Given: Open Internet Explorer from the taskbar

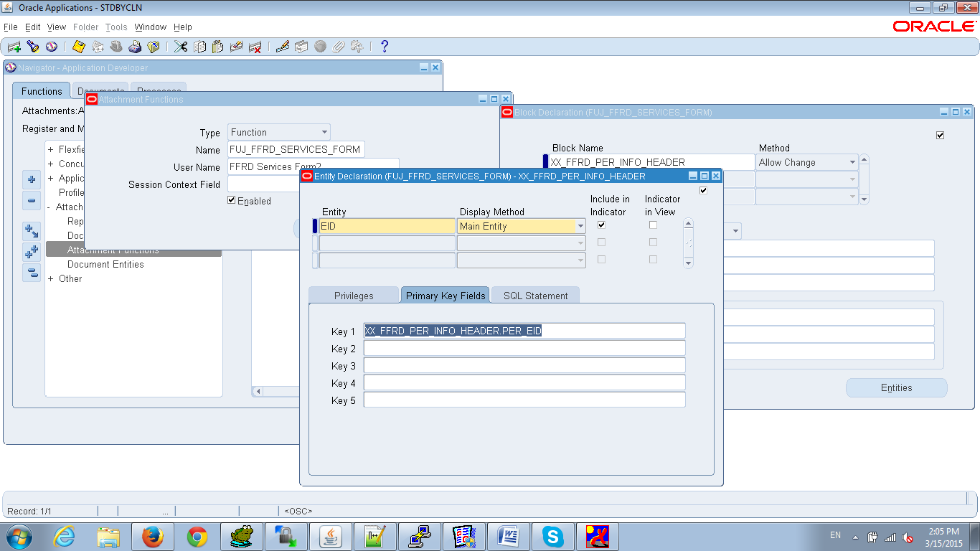Looking at the screenshot, I should pyautogui.click(x=64, y=537).
